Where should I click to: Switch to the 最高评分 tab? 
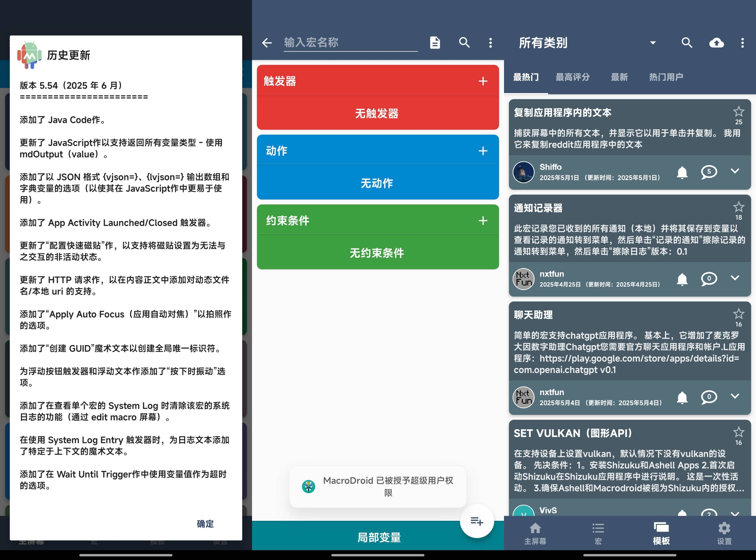click(573, 77)
